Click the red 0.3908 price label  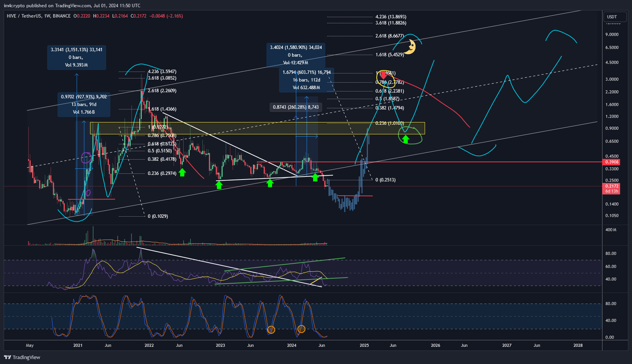[611, 162]
